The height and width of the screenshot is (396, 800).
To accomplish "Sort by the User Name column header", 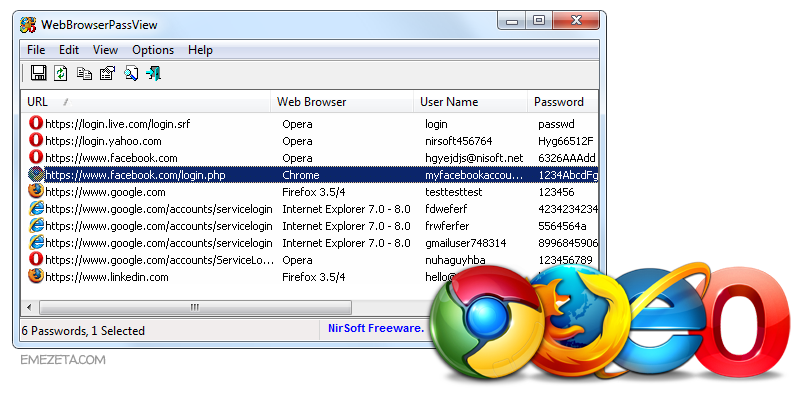I will (470, 102).
